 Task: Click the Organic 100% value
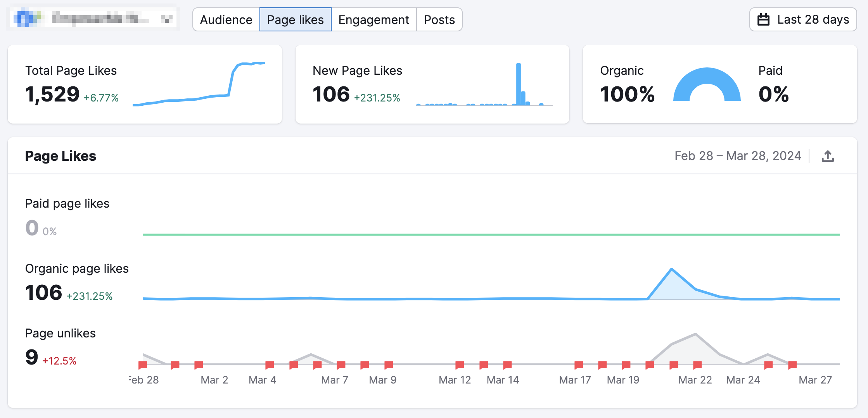click(627, 94)
